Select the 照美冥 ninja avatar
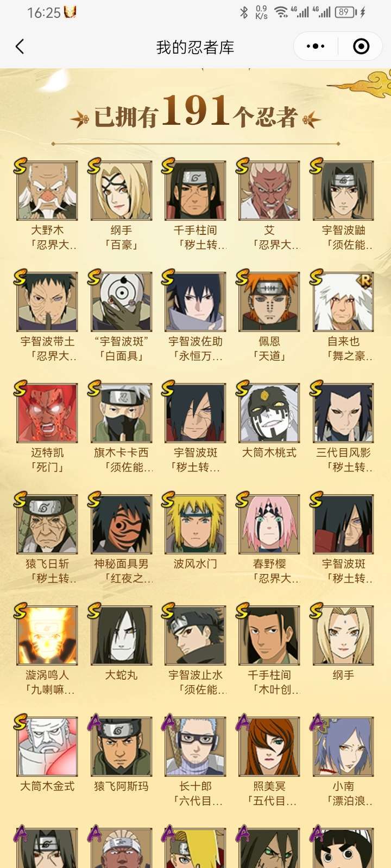This screenshot has width=391, height=868. point(269,746)
